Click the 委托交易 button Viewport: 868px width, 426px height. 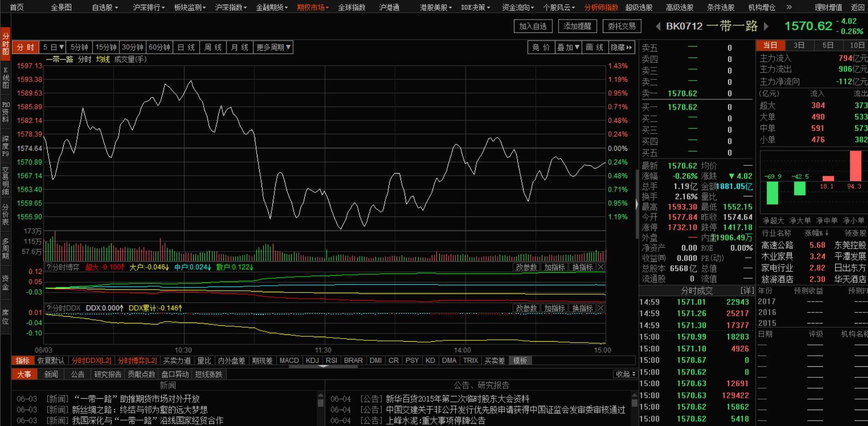(621, 26)
